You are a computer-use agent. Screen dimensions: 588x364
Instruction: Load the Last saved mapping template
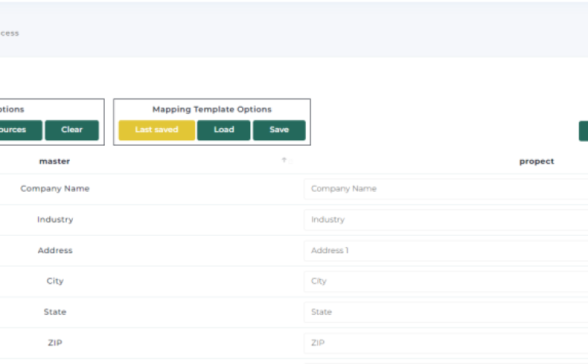pos(156,130)
